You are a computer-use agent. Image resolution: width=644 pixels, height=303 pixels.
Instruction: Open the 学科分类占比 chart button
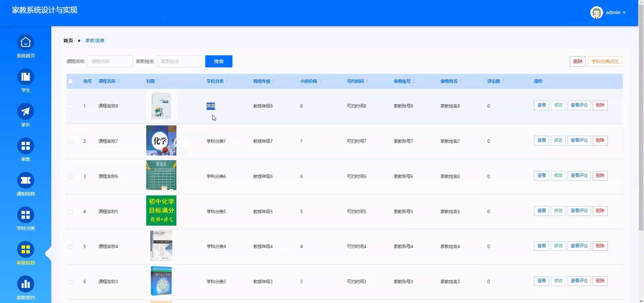[x=604, y=61]
